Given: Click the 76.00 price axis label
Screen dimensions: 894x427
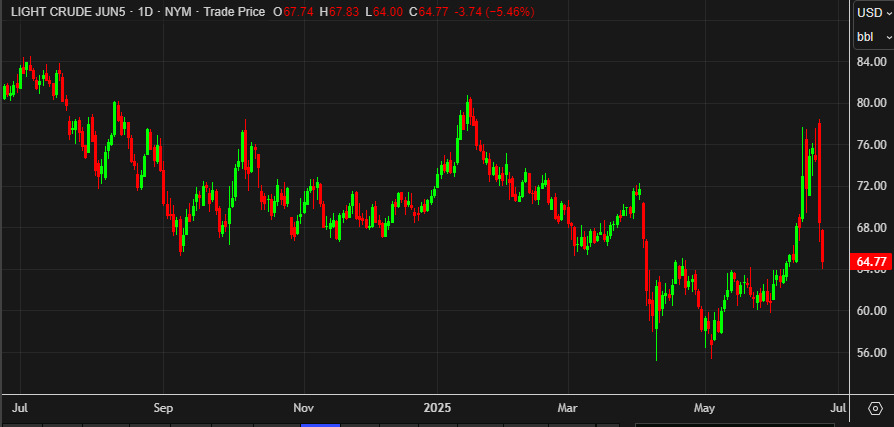Looking at the screenshot, I should (x=871, y=144).
